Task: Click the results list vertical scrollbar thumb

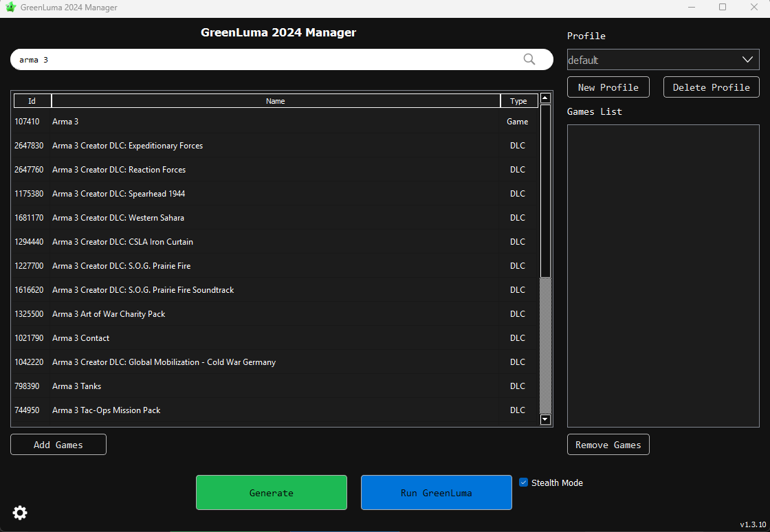Action: 545,190
